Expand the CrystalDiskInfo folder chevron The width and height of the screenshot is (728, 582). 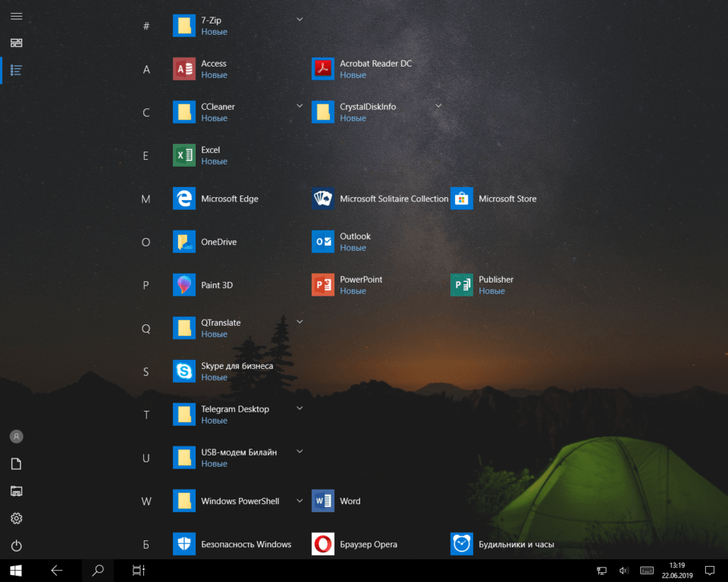[438, 106]
